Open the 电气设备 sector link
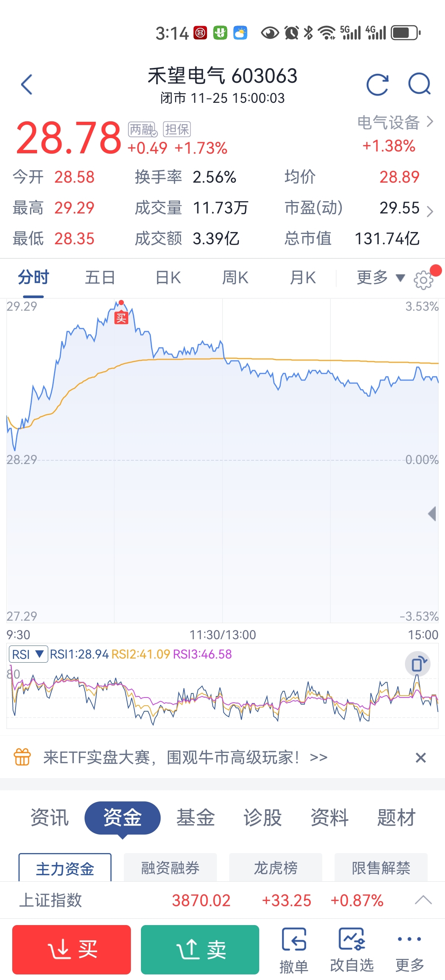Screen dimensions: 445x980 coord(395,123)
